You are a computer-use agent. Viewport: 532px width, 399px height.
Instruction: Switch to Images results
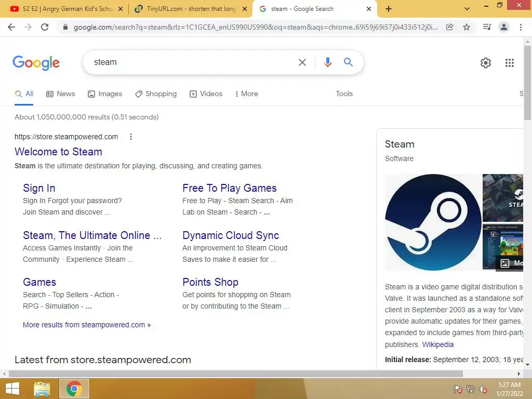[x=105, y=94]
